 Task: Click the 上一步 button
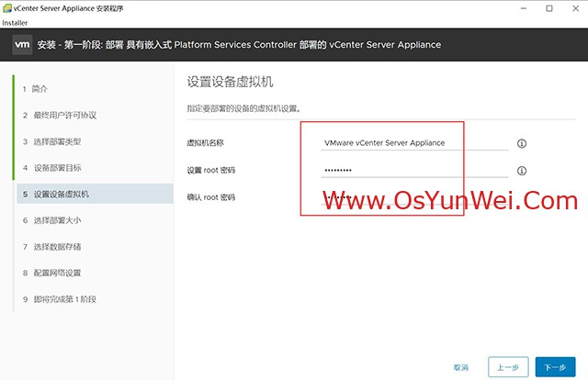pyautogui.click(x=508, y=367)
